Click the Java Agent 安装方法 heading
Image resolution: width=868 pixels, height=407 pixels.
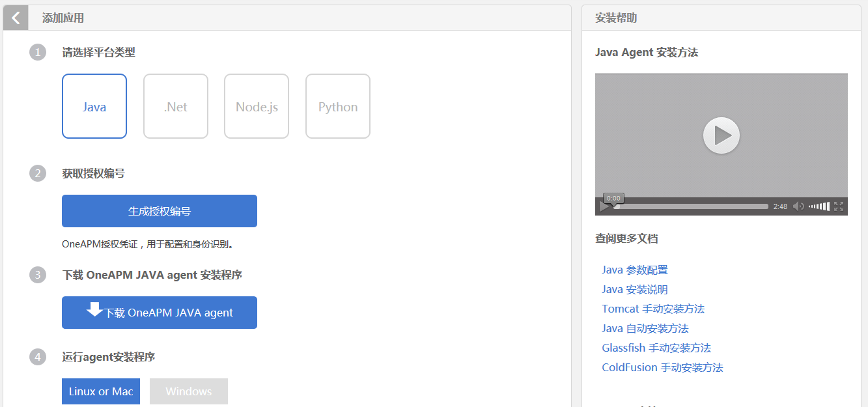[x=647, y=52]
